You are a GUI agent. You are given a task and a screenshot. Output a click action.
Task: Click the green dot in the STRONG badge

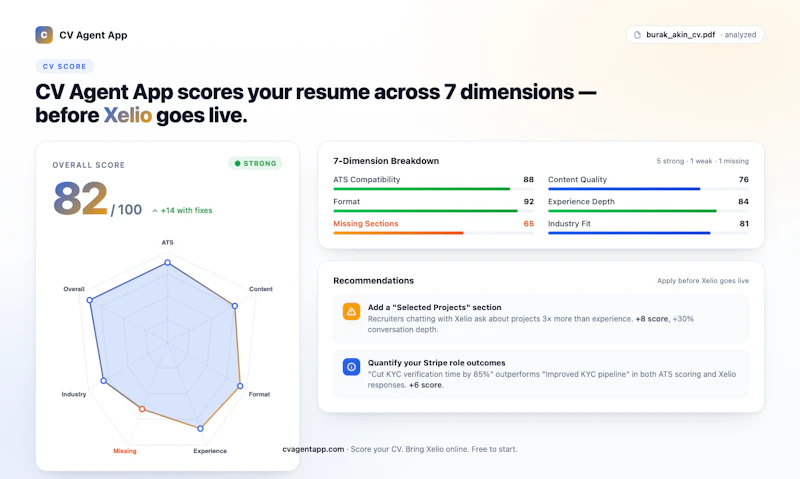(x=237, y=163)
